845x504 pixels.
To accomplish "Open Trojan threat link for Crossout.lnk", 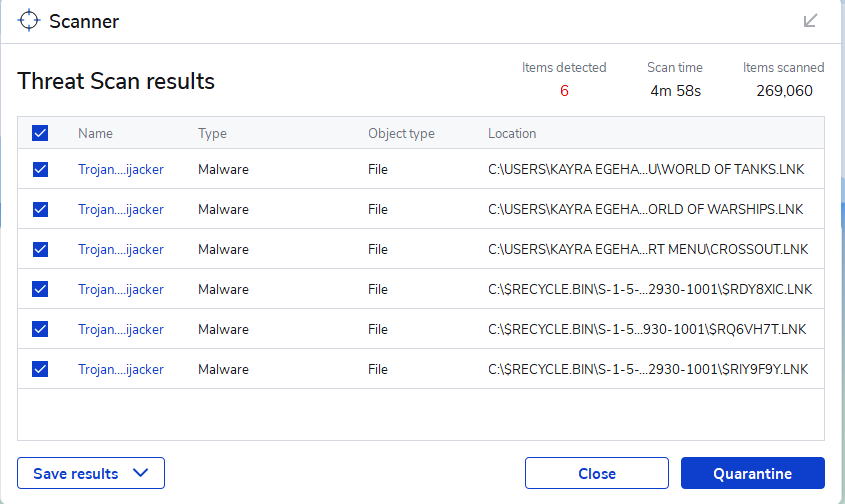I will [120, 249].
